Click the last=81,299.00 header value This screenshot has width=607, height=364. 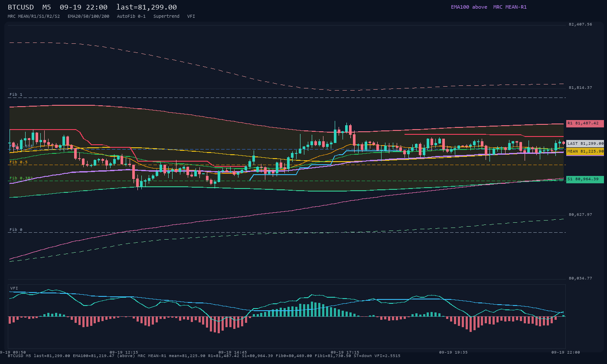click(147, 7)
